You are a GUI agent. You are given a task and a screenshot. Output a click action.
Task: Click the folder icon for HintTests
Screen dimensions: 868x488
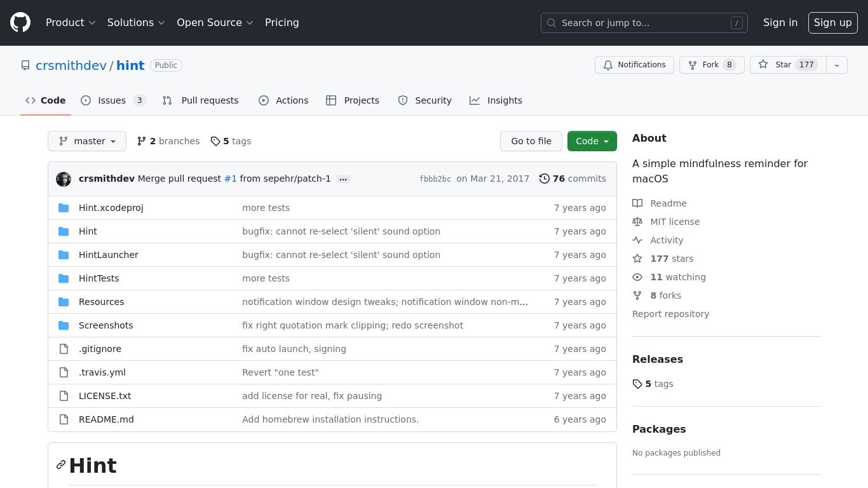[x=64, y=278]
